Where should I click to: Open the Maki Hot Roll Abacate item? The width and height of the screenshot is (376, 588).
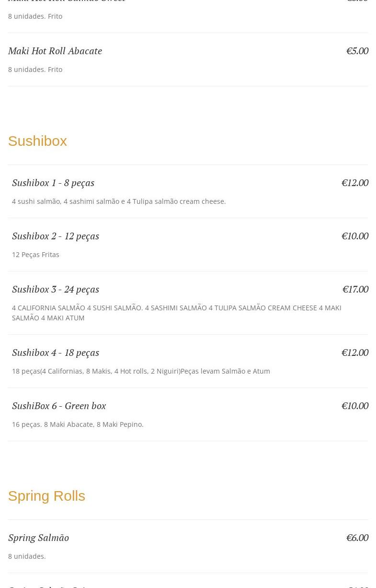pos(55,51)
